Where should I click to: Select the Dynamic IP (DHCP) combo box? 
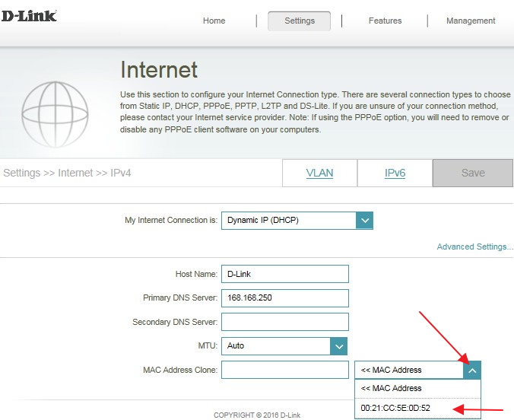[289, 221]
